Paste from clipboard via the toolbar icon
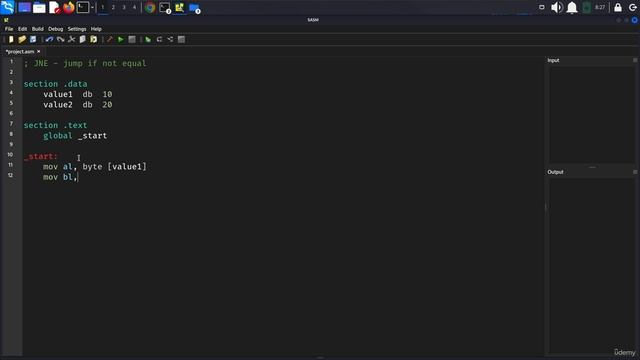Image resolution: width=640 pixels, height=360 pixels. [x=93, y=39]
